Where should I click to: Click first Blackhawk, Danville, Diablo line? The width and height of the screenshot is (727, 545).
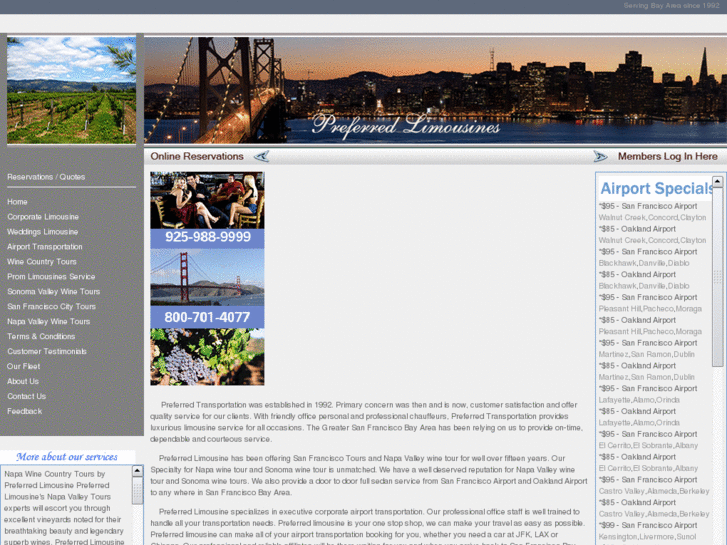pyautogui.click(x=644, y=263)
